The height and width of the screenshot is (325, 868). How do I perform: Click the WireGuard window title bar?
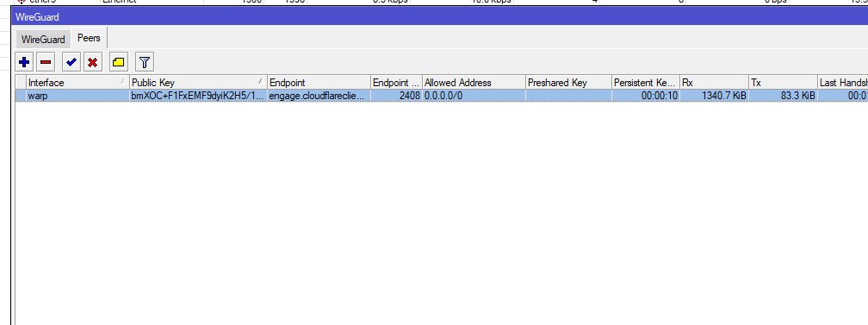(440, 16)
